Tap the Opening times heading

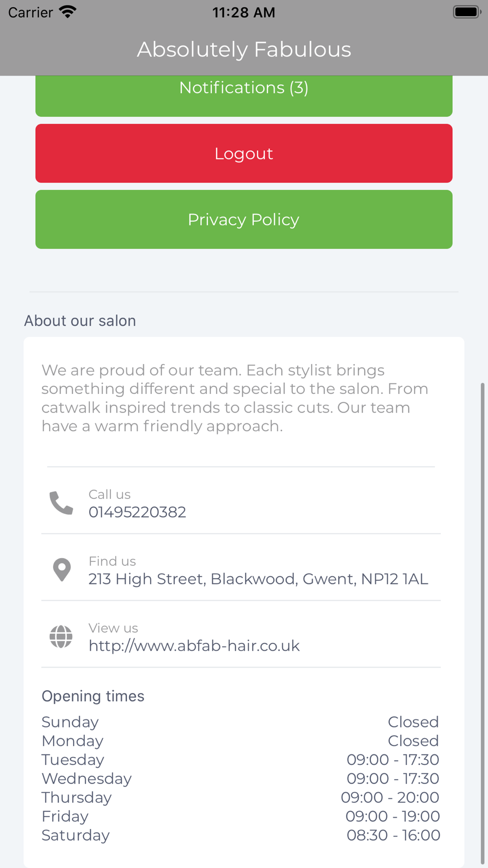tap(93, 696)
